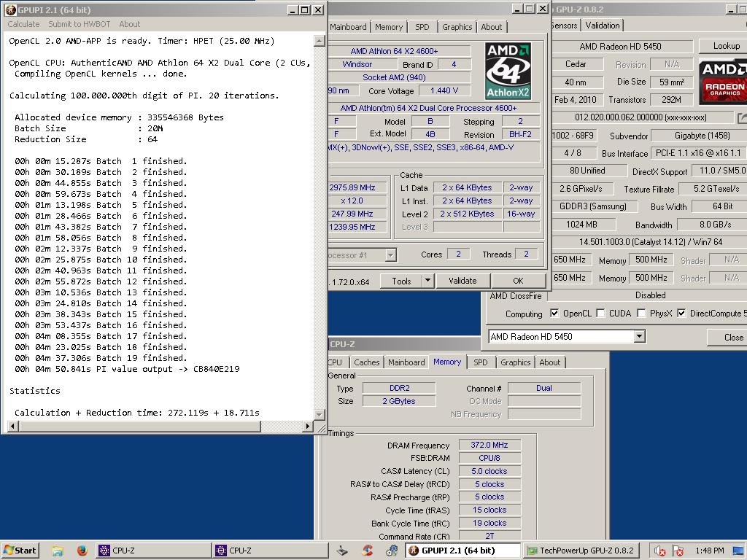Click the AMD Athlon 64 X2 logo
747x560 pixels.
[x=508, y=71]
